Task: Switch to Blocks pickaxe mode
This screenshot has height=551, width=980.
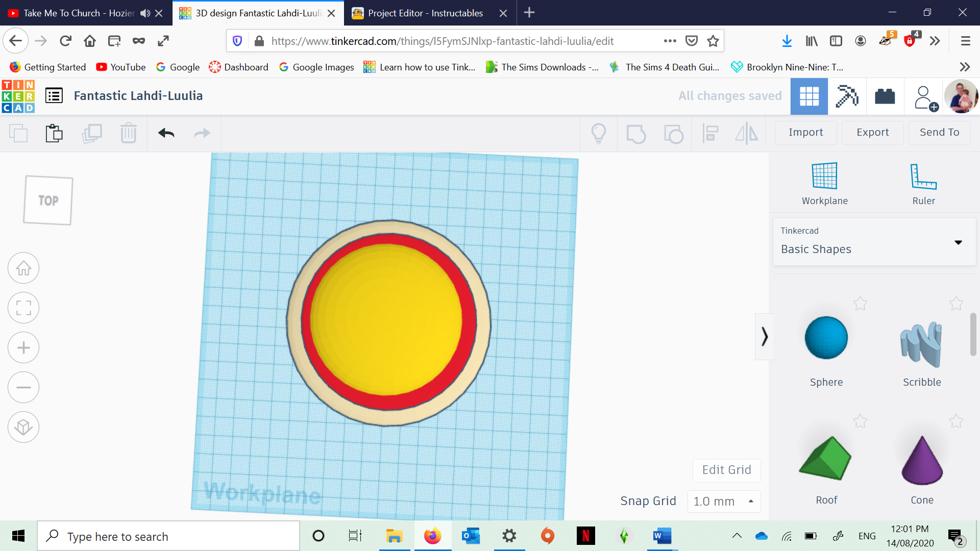Action: coord(847,96)
